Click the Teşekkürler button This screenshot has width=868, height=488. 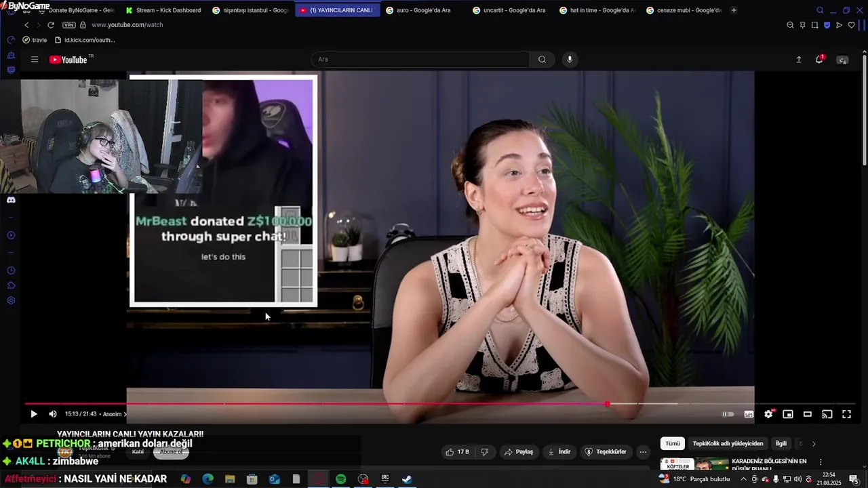[x=606, y=452]
